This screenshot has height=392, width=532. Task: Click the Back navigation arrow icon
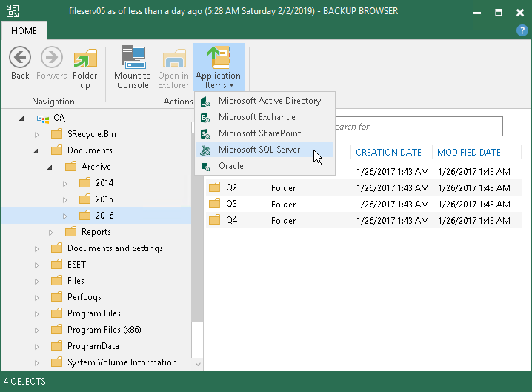tap(20, 58)
